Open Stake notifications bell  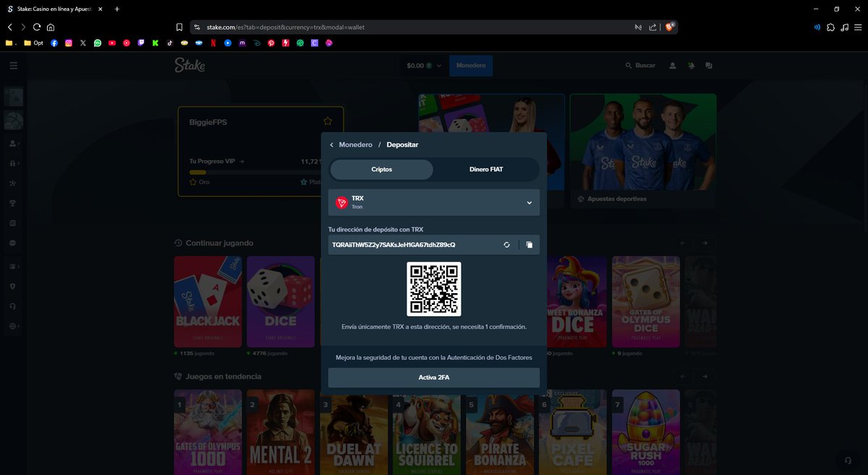pos(692,66)
